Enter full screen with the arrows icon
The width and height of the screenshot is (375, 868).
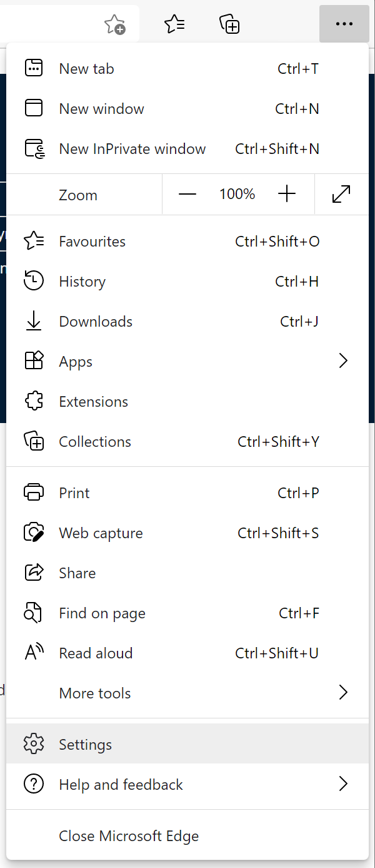click(341, 194)
